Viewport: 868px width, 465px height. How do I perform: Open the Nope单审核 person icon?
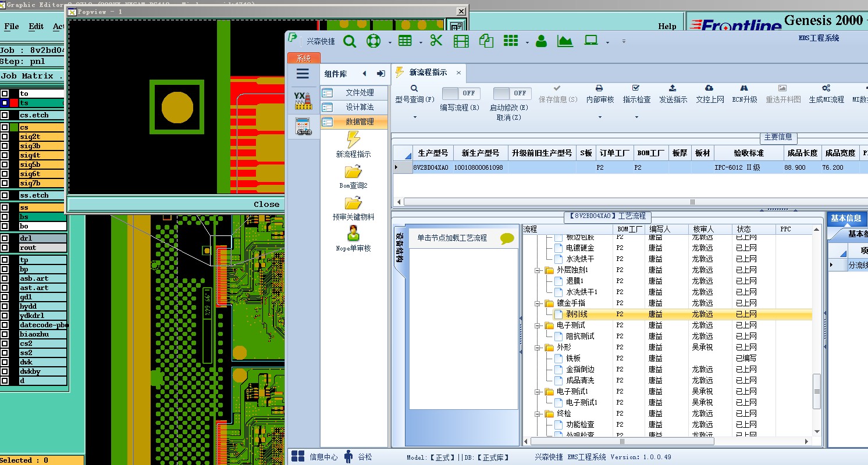[x=353, y=233]
